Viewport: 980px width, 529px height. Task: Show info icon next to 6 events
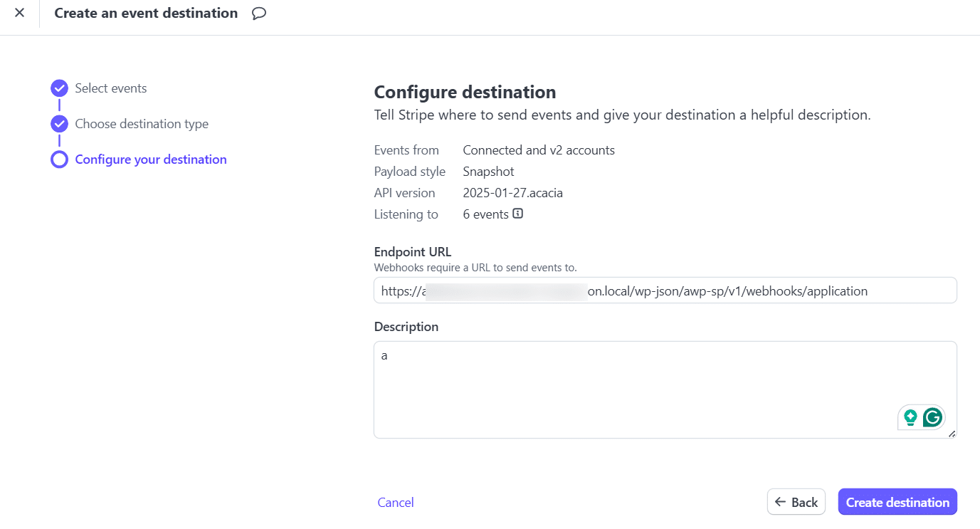click(x=518, y=213)
